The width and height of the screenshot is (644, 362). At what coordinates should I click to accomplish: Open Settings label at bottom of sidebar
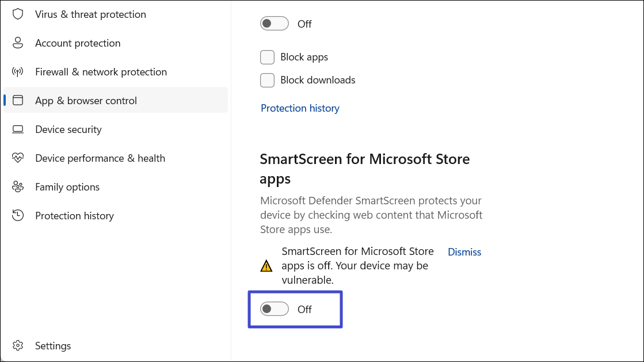point(53,346)
